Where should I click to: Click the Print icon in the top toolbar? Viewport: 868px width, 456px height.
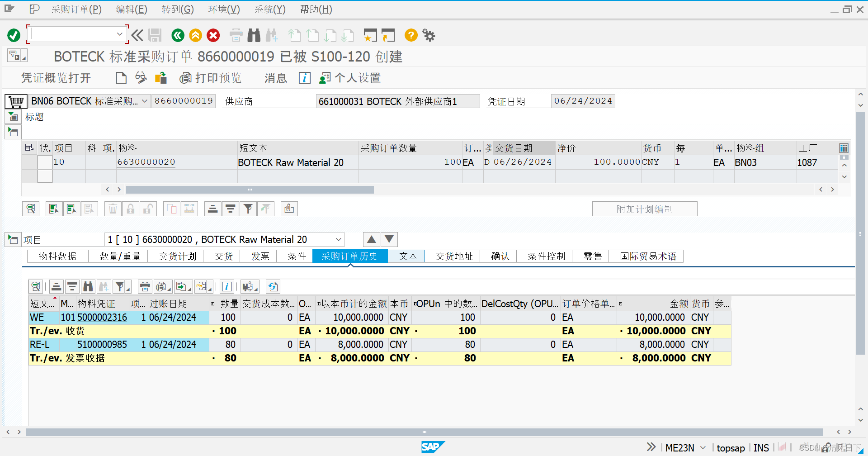236,35
